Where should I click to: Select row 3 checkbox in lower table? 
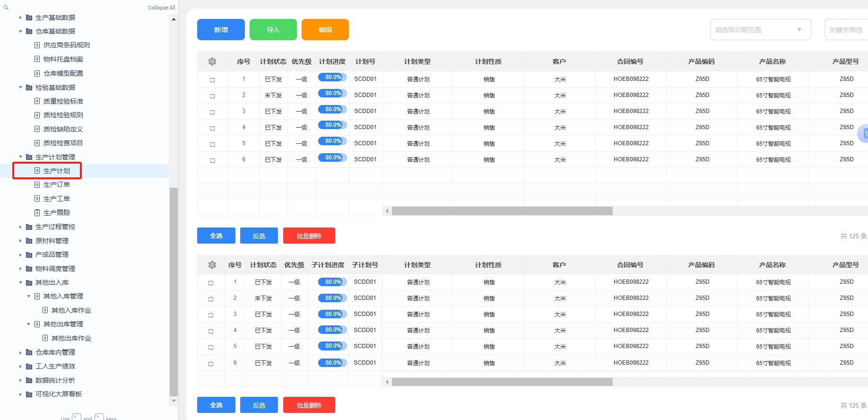(x=211, y=315)
